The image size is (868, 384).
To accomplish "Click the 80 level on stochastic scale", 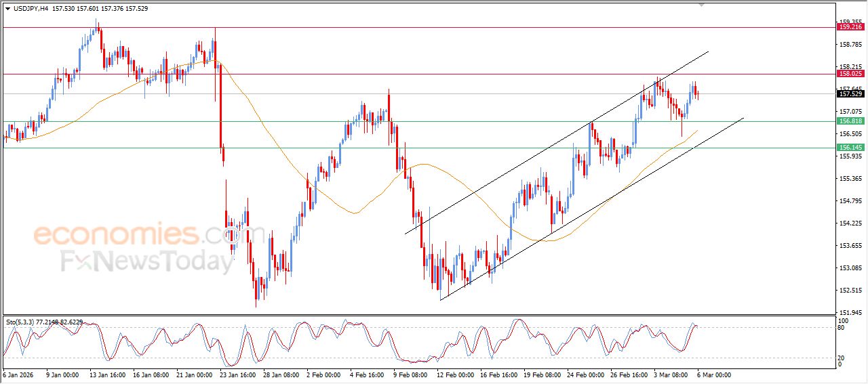I will pyautogui.click(x=842, y=328).
